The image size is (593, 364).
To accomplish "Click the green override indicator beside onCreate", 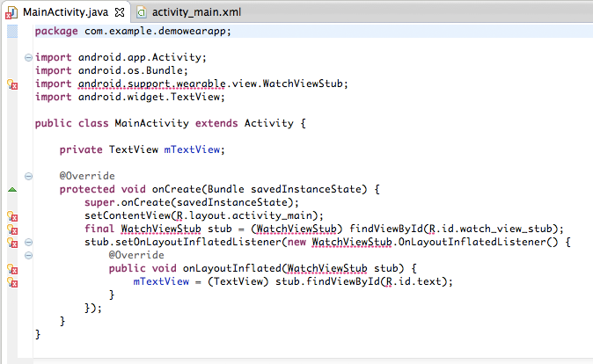I will point(12,189).
